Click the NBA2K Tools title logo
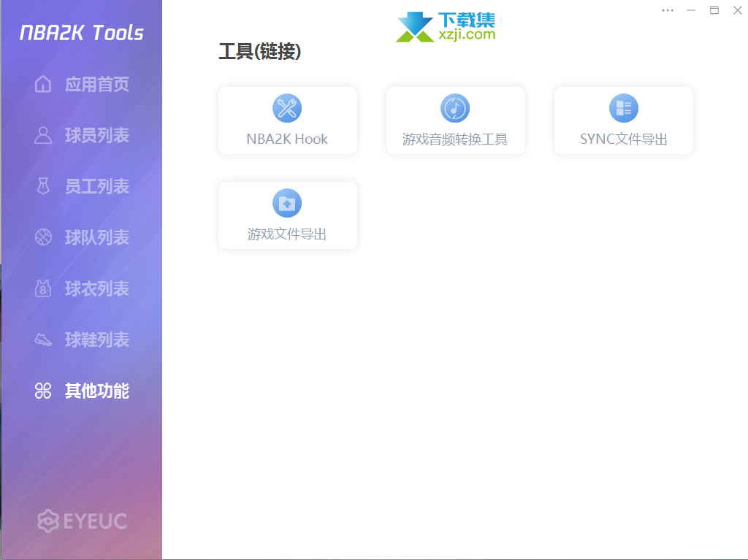This screenshot has height=560, width=748. [x=82, y=32]
